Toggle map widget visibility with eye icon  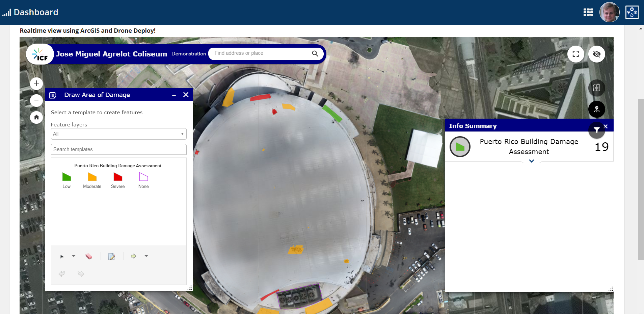597,54
